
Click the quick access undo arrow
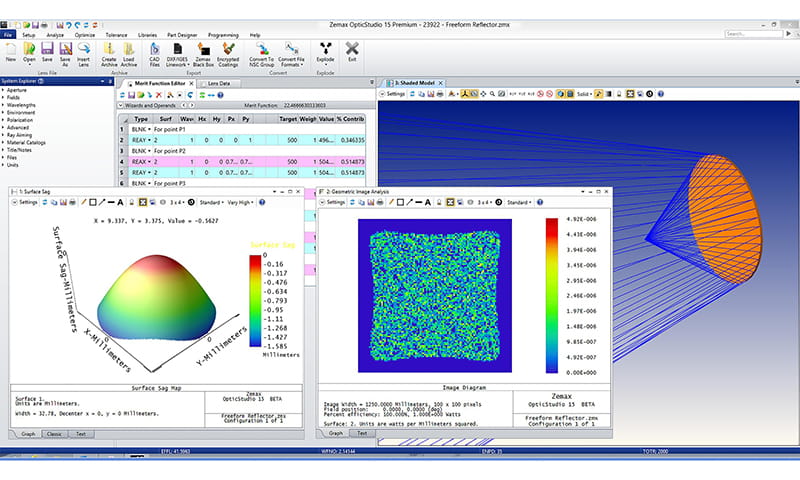(x=69, y=24)
